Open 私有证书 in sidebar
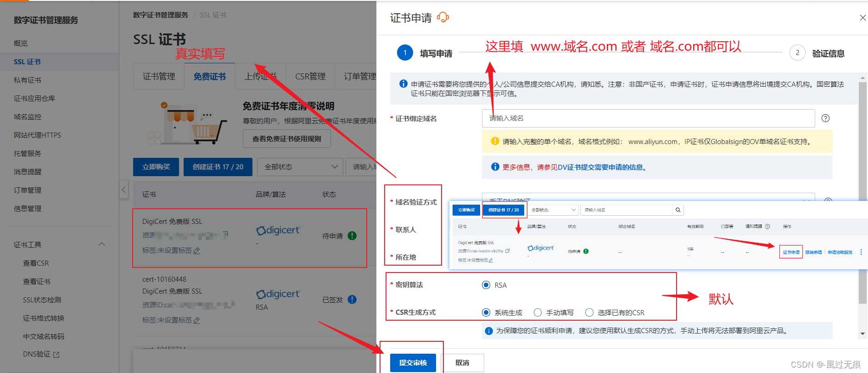This screenshot has height=373, width=868. pyautogui.click(x=28, y=80)
